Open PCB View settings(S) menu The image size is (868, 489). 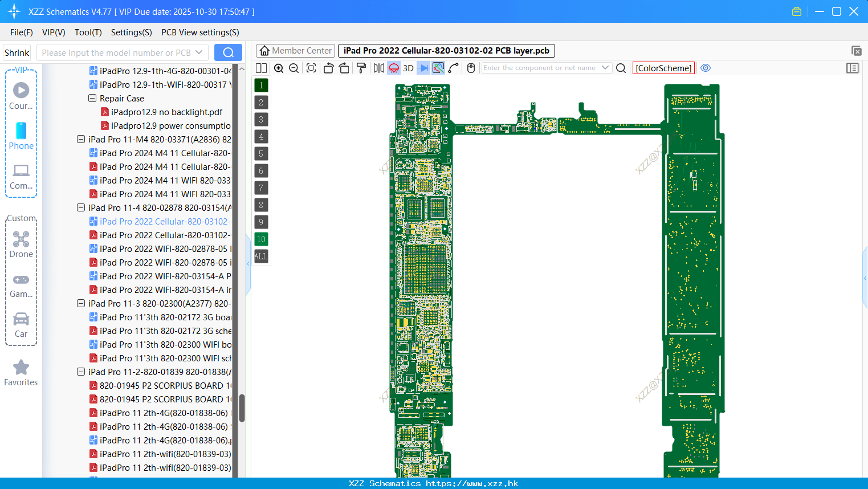(x=200, y=32)
